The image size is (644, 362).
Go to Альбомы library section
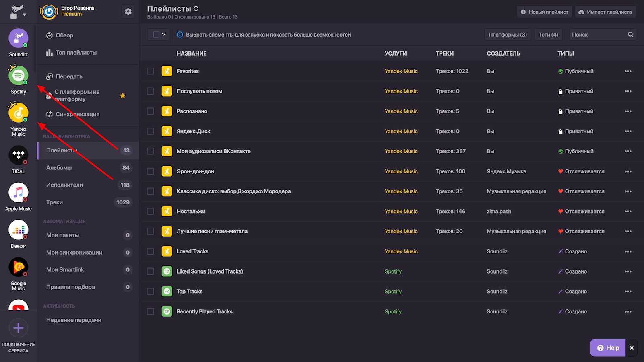pos(88,168)
